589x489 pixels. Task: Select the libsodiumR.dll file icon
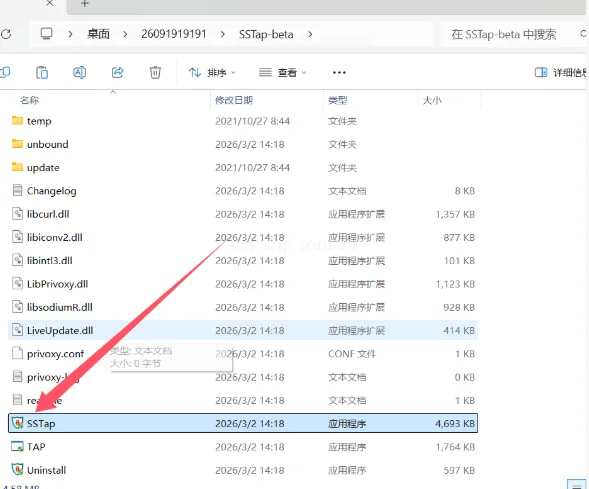[x=17, y=307]
